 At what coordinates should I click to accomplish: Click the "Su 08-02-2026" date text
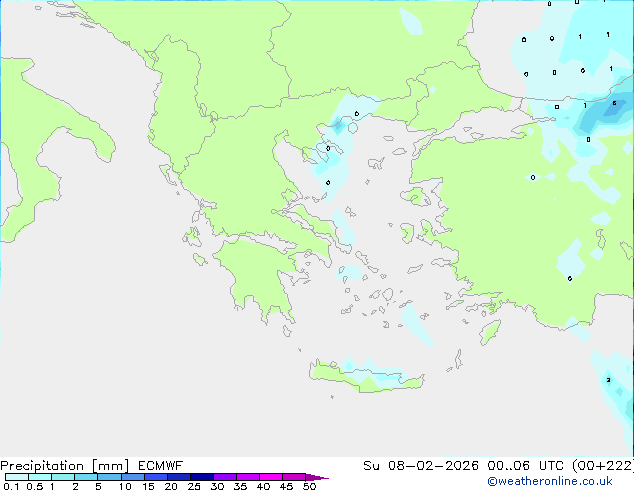[421, 466]
